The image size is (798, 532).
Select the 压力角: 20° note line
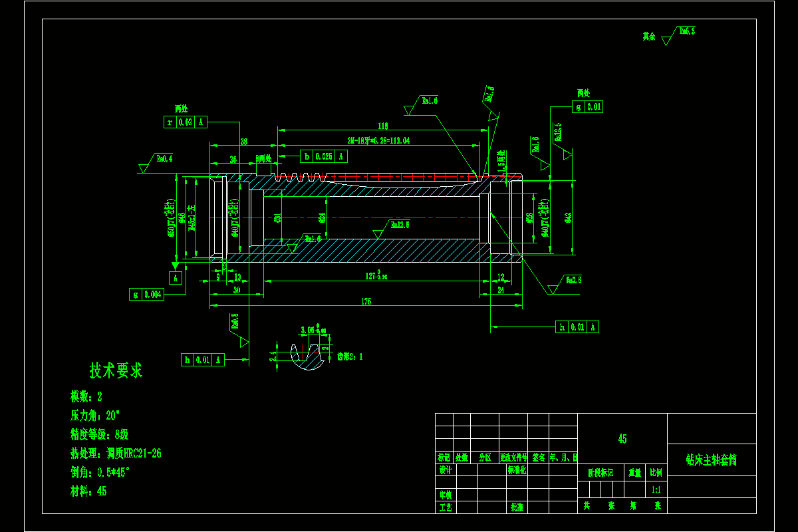(x=95, y=416)
